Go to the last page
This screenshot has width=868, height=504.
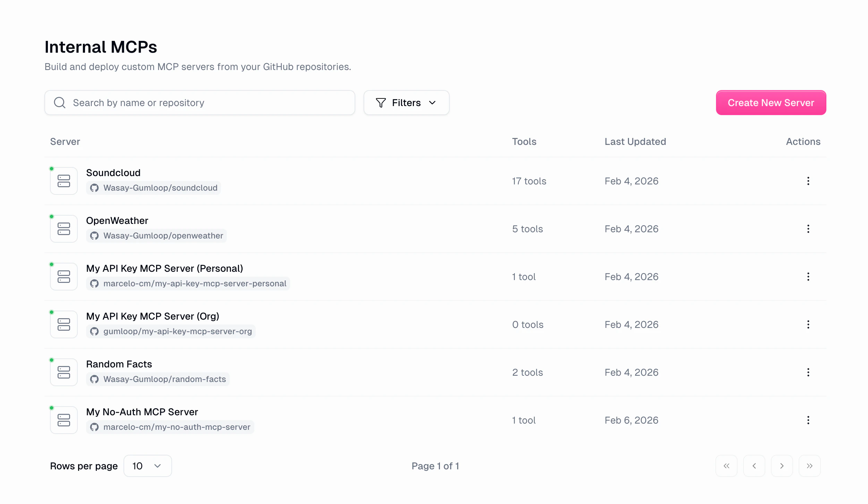point(809,466)
